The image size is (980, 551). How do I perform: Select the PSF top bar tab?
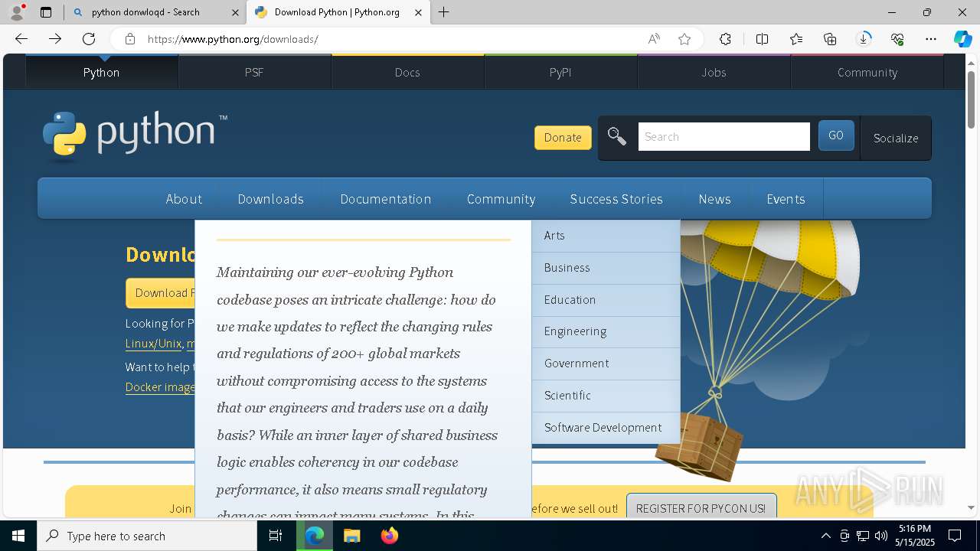(254, 72)
